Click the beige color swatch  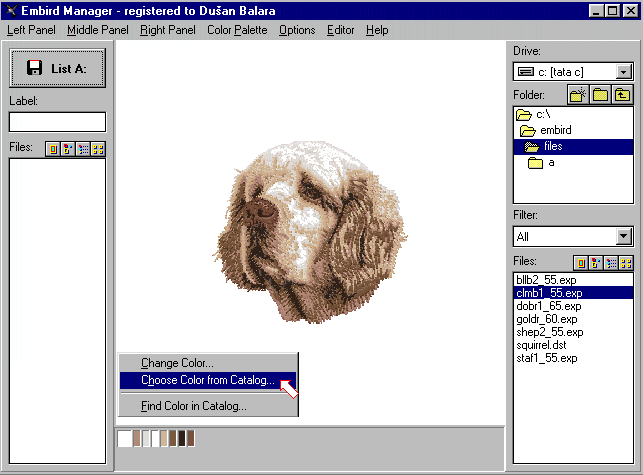(164, 438)
